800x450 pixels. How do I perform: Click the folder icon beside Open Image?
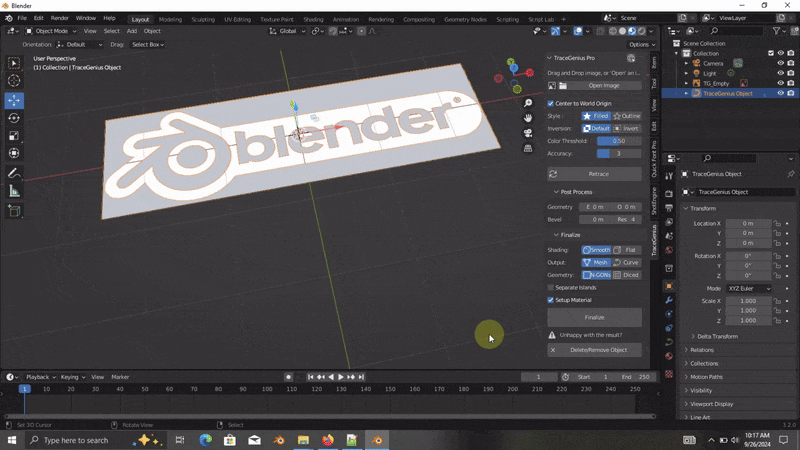(x=563, y=86)
